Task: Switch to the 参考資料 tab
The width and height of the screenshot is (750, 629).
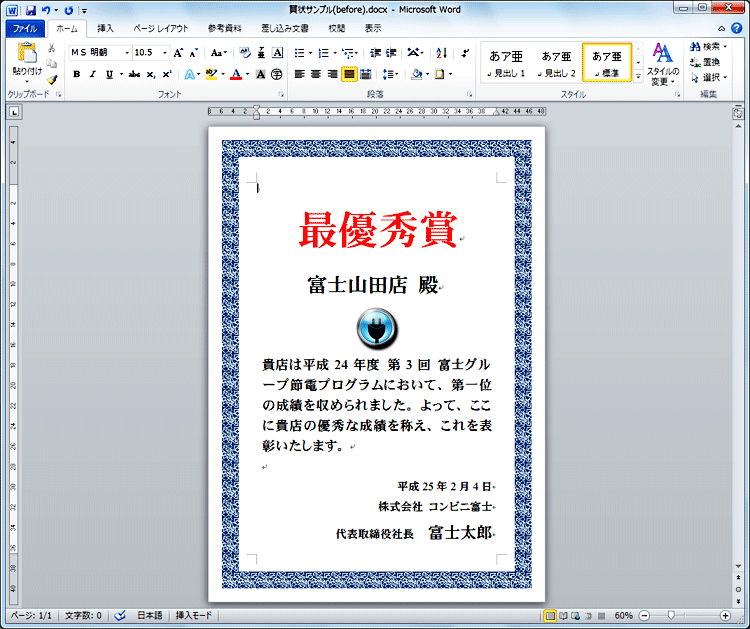Action: pos(225,29)
